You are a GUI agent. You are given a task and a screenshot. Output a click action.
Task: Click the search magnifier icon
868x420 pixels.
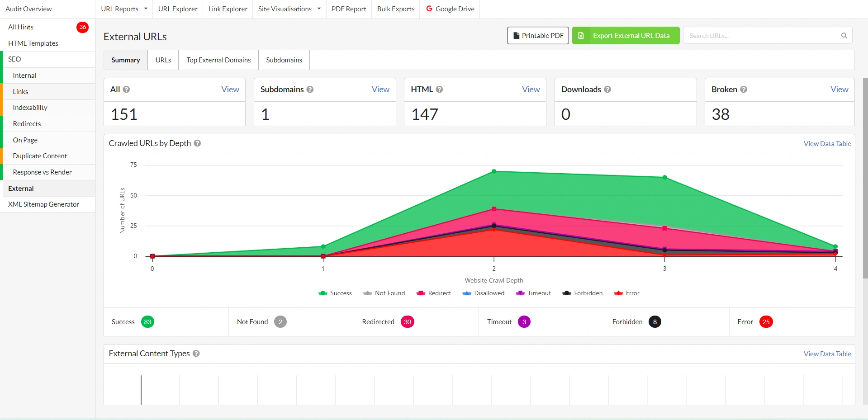point(844,35)
